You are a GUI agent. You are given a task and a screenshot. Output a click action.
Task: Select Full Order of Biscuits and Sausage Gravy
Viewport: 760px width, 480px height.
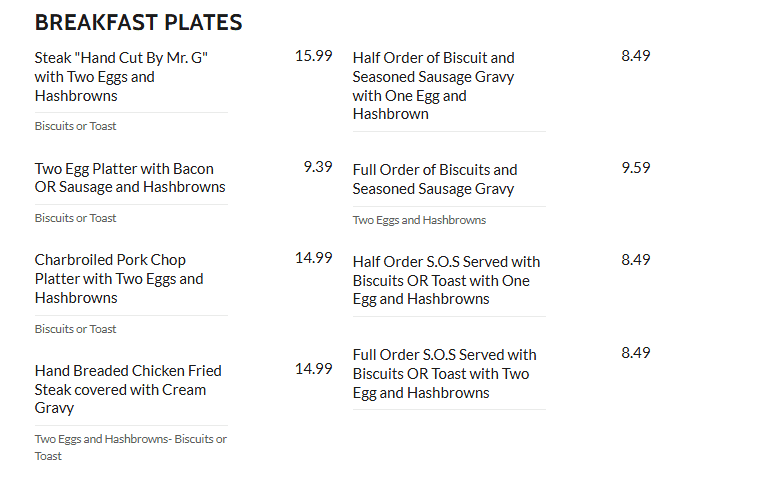(435, 179)
